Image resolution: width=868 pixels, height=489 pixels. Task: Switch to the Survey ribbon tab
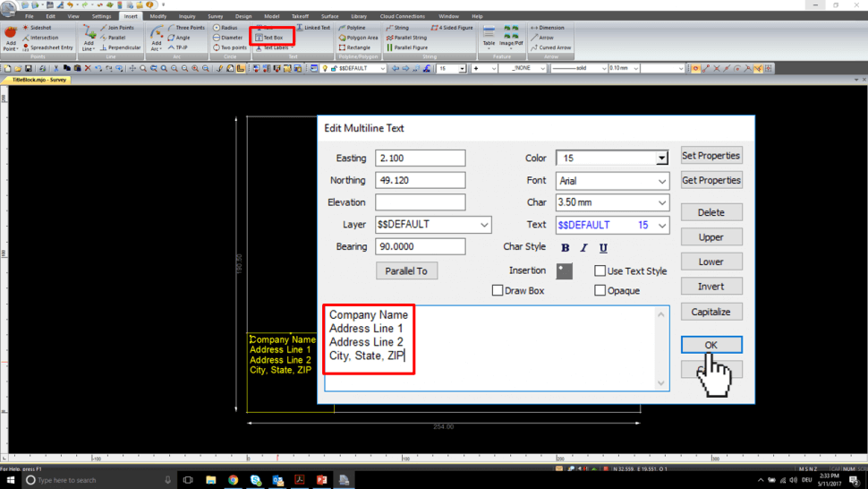[x=215, y=16]
